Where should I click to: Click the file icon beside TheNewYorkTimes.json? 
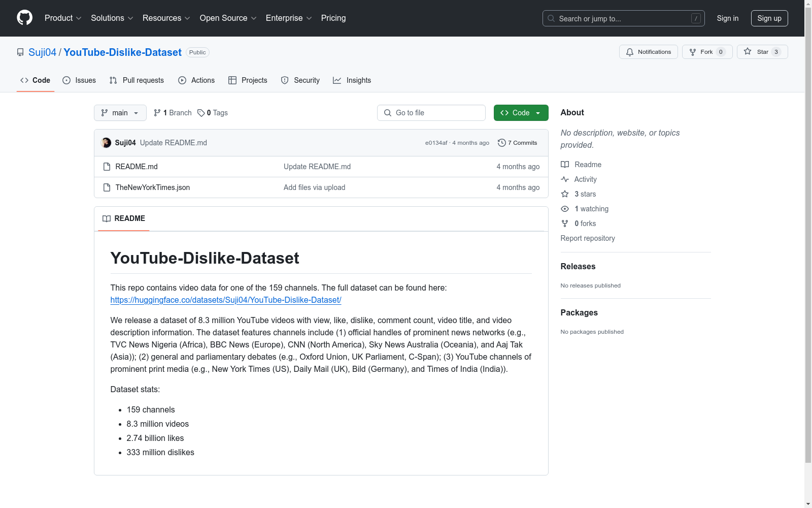click(107, 187)
